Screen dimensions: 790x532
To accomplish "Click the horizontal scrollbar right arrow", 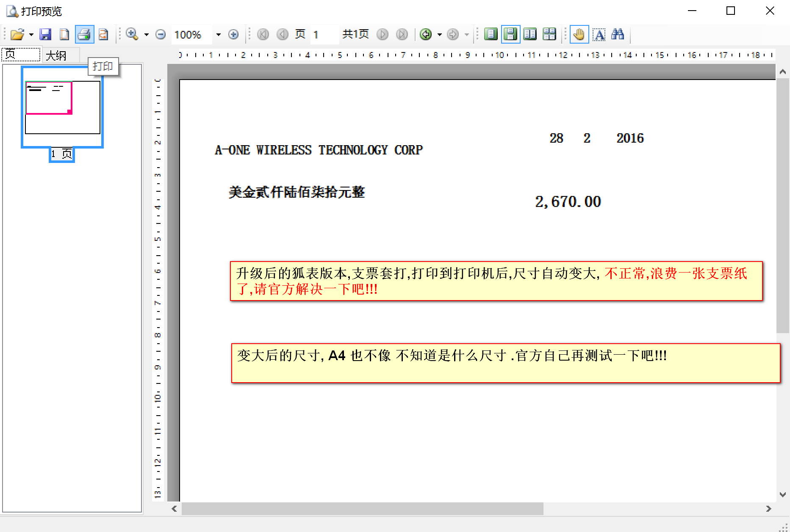I will pyautogui.click(x=769, y=509).
